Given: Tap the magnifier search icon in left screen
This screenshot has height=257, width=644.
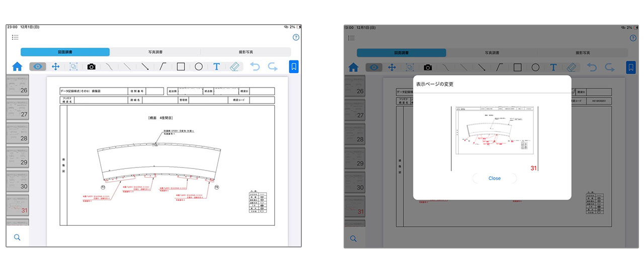Looking at the screenshot, I should coord(17,237).
